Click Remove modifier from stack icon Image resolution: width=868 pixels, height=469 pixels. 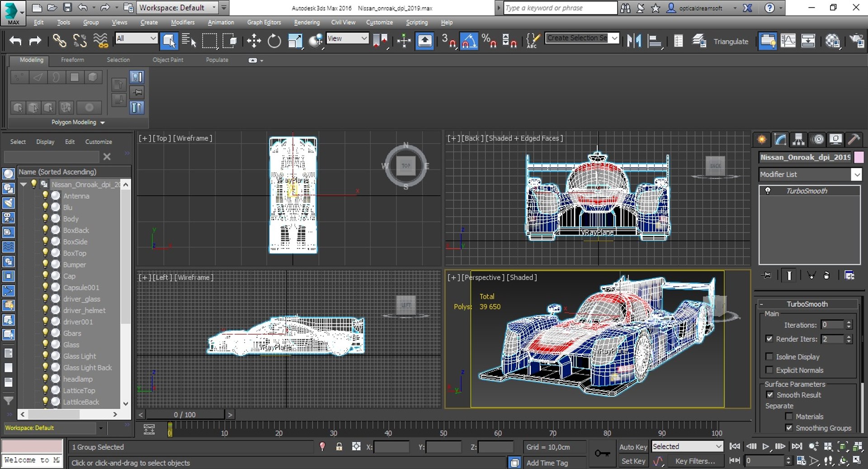tap(827, 275)
